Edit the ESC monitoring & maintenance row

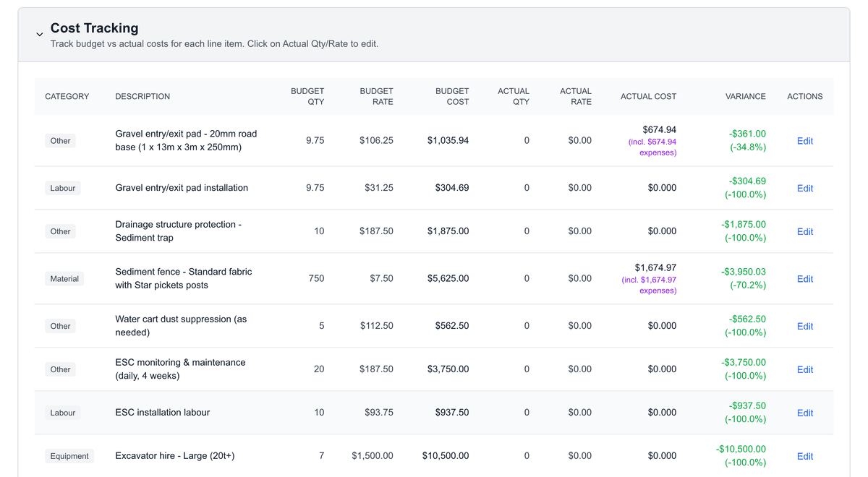click(x=804, y=369)
